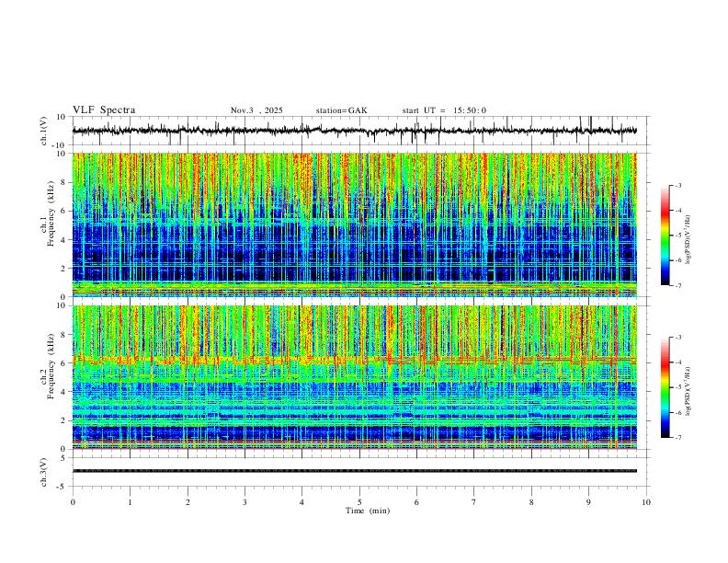Viewport: 728px width, 563px height.
Task: Click time axis tick label "4"
Action: coord(301,502)
